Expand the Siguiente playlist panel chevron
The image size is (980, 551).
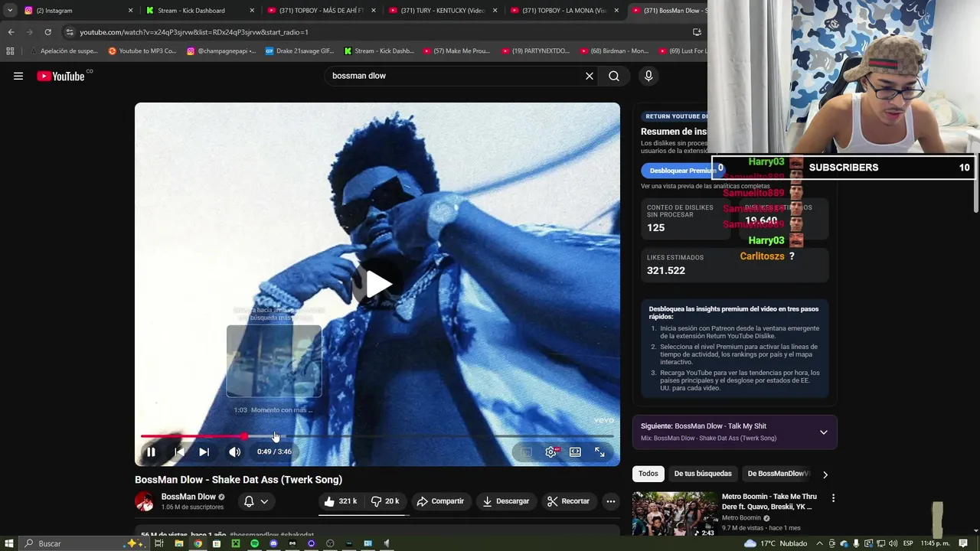click(x=823, y=432)
